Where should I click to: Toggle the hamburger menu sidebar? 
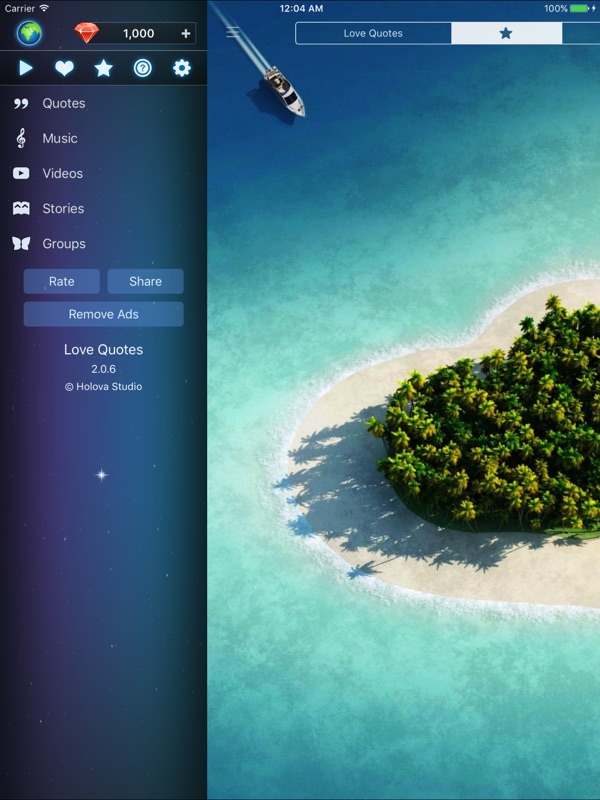[x=233, y=32]
